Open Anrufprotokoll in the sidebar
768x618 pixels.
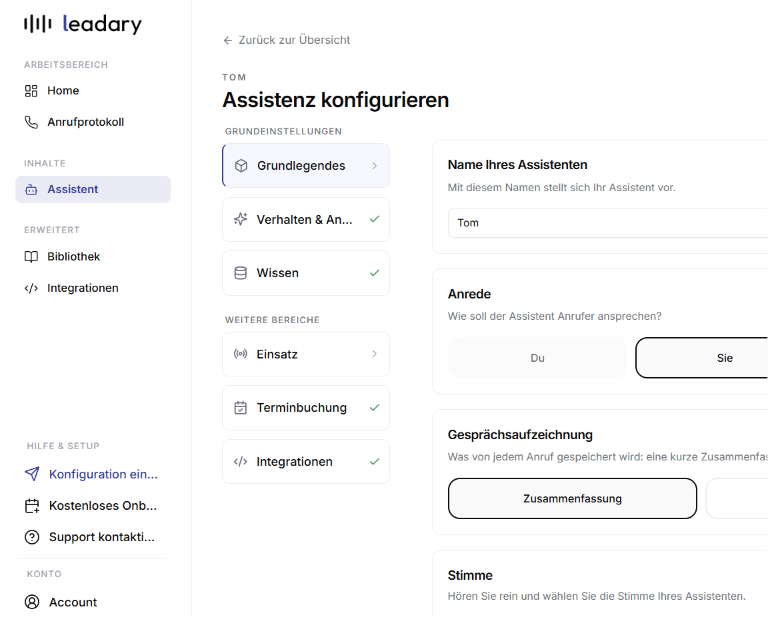pyautogui.click(x=93, y=122)
